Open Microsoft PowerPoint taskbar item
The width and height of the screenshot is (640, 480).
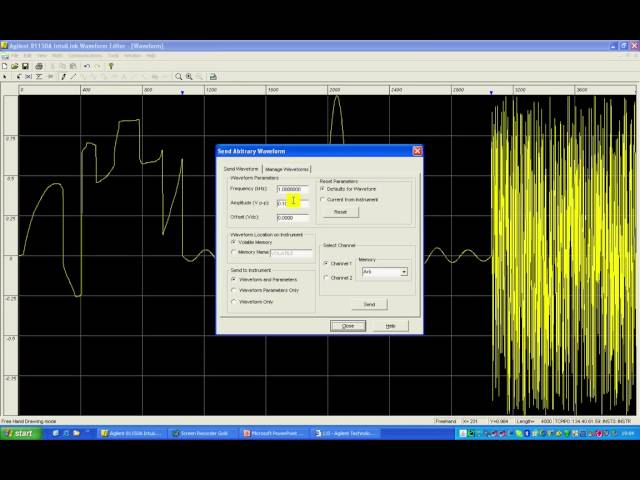point(275,433)
